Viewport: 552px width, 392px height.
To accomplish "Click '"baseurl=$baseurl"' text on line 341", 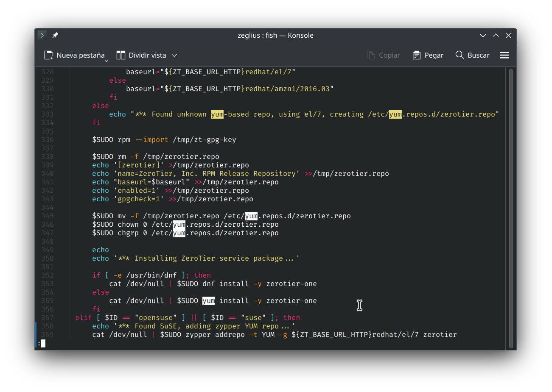I will click(151, 182).
